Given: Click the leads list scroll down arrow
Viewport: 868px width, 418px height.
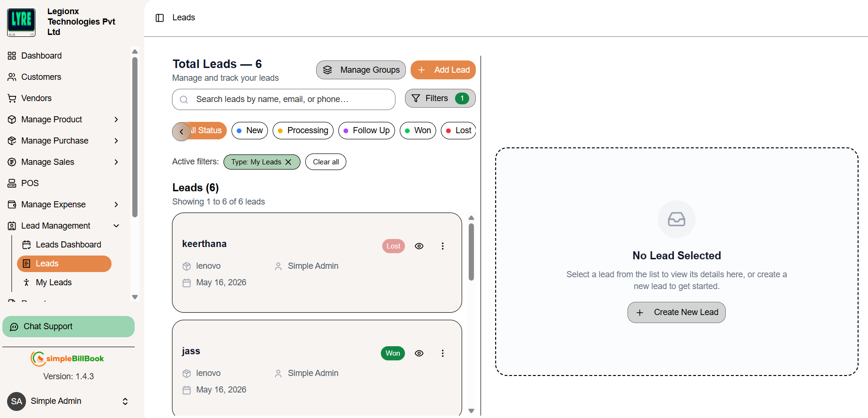Looking at the screenshot, I should (x=471, y=411).
